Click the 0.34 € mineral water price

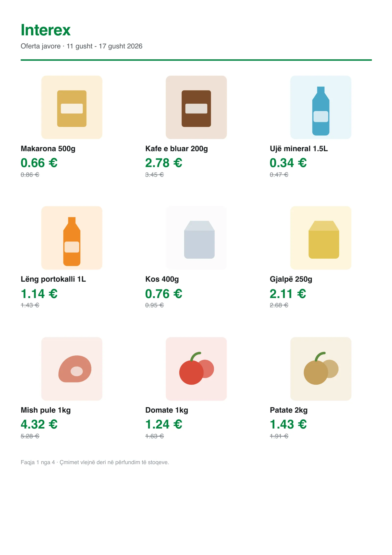[x=288, y=163]
